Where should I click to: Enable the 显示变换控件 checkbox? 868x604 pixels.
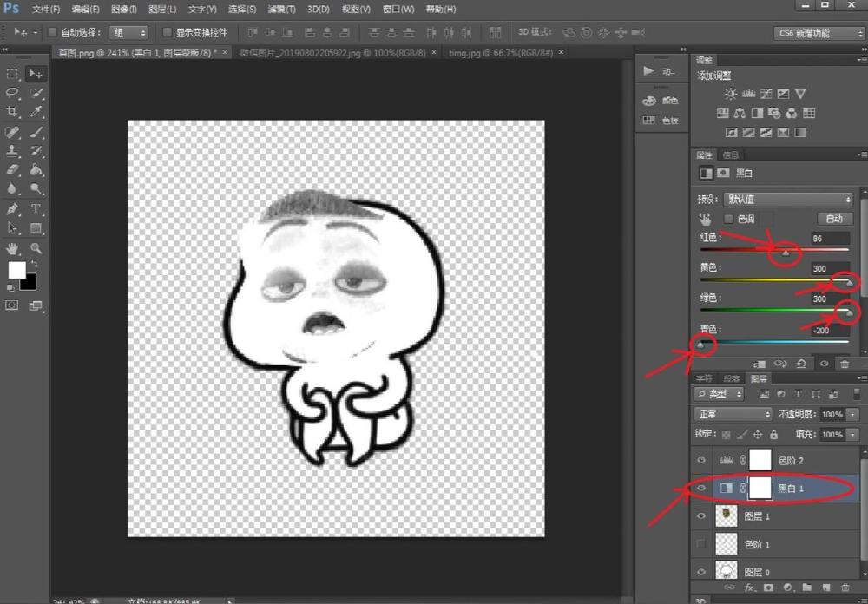click(167, 33)
